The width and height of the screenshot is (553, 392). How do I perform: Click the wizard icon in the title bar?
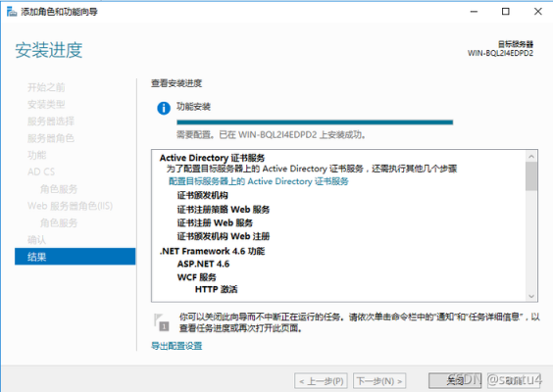(12, 12)
